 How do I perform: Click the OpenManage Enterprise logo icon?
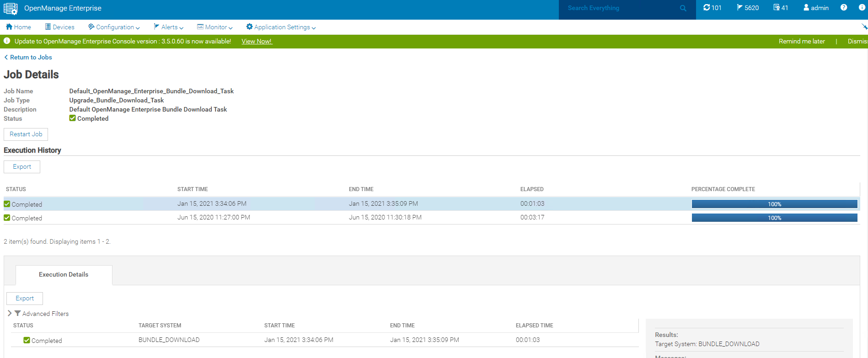point(11,9)
